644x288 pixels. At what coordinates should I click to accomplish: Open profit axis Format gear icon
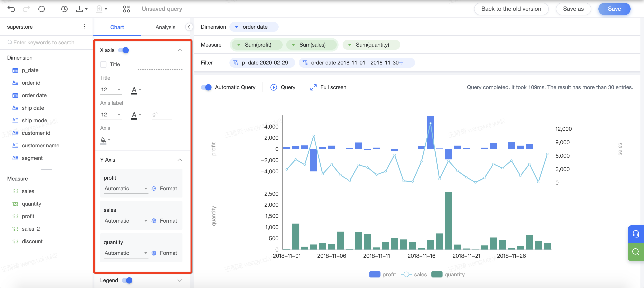154,189
